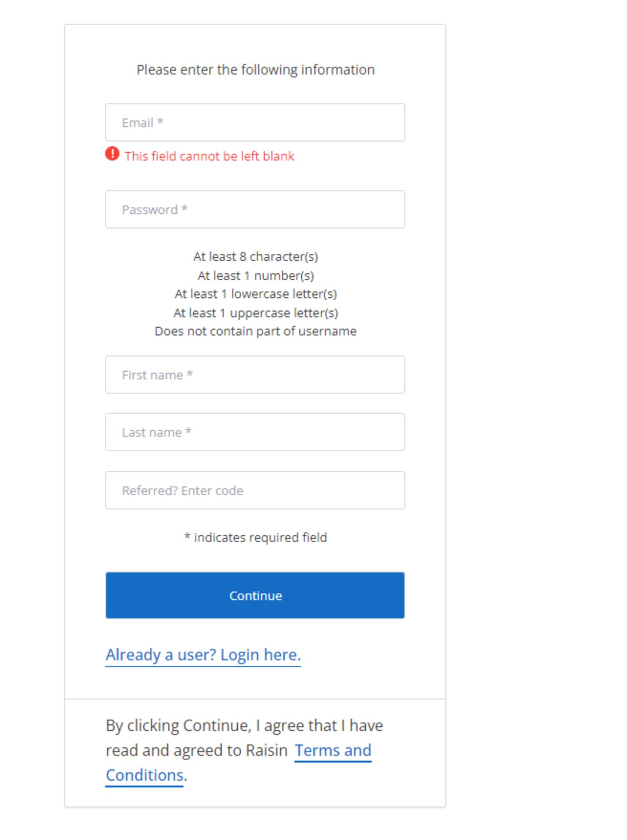Click the '* indicates required field' note
This screenshot has height=840, width=627.
click(256, 538)
